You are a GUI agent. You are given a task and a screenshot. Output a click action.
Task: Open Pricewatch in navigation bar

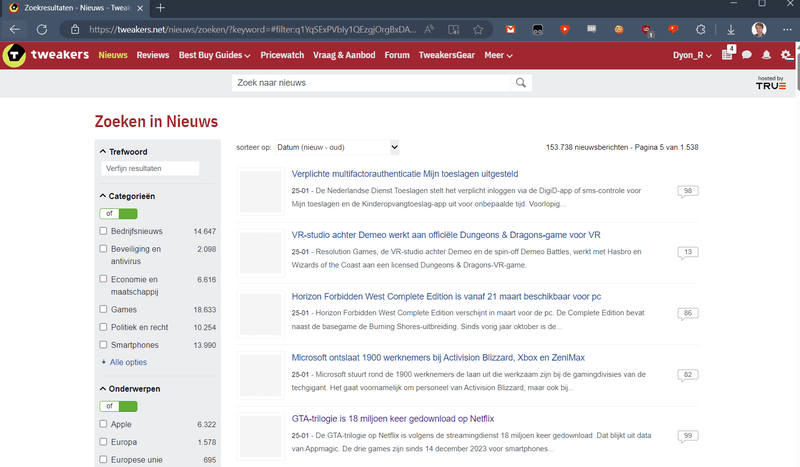(x=282, y=55)
